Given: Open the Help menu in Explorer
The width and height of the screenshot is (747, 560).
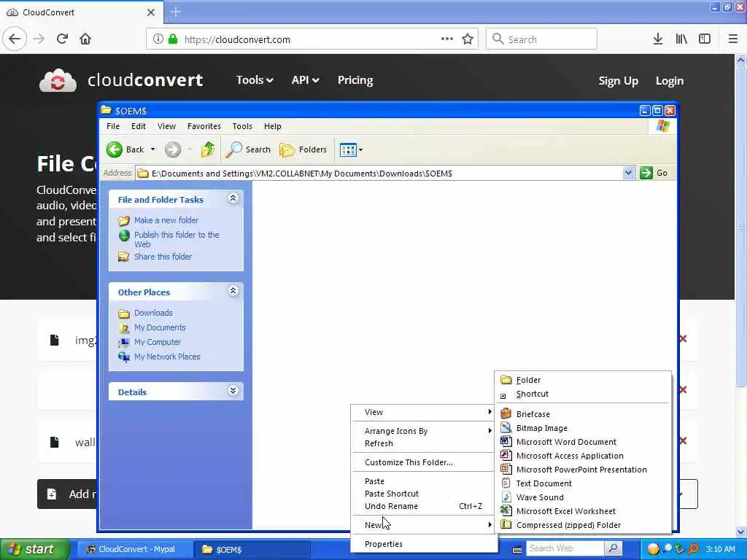Looking at the screenshot, I should (273, 126).
